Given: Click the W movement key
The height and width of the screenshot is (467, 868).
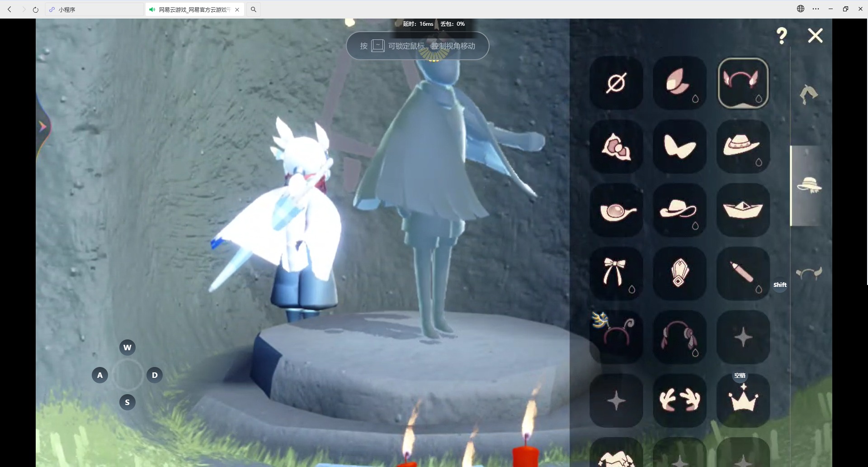Looking at the screenshot, I should pyautogui.click(x=127, y=348).
